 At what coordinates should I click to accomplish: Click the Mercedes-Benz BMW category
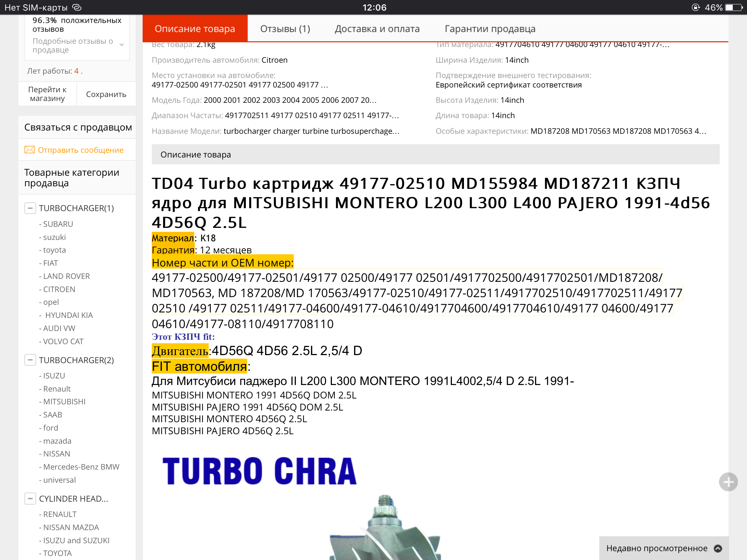point(81,467)
